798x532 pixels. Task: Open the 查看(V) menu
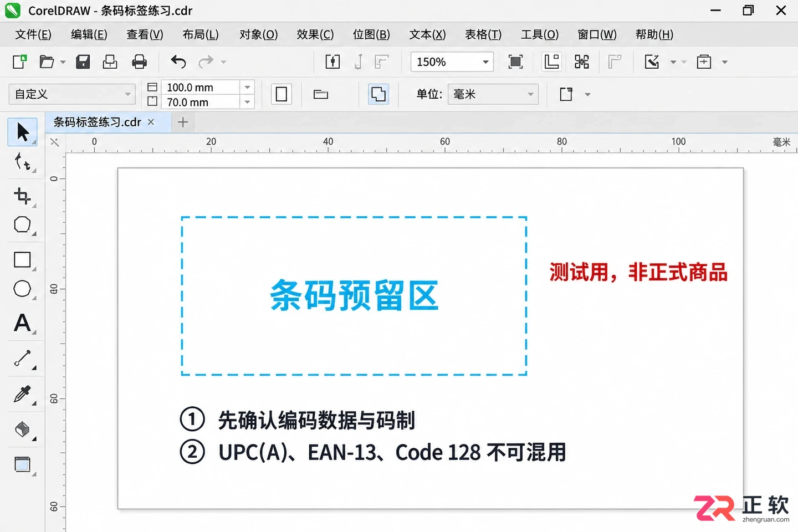pyautogui.click(x=145, y=34)
